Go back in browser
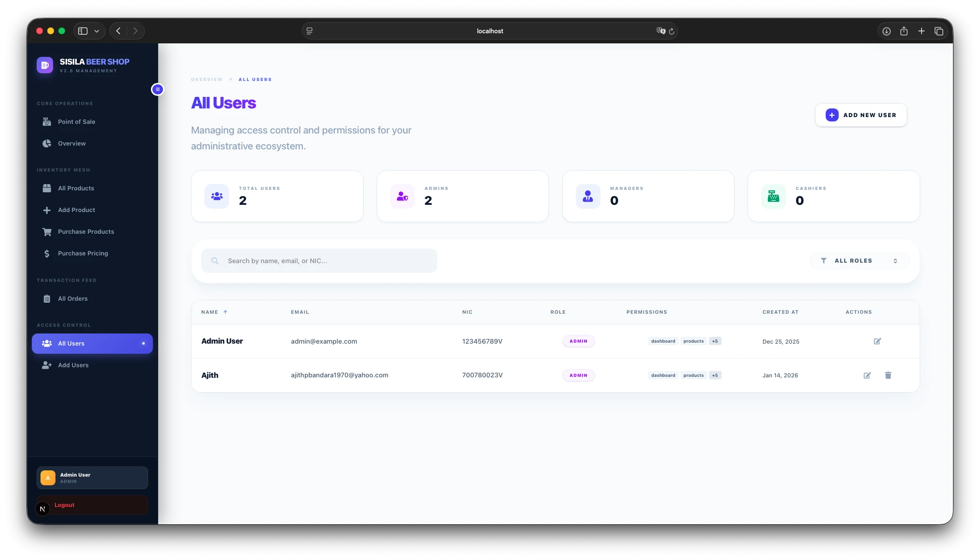 [x=118, y=31]
